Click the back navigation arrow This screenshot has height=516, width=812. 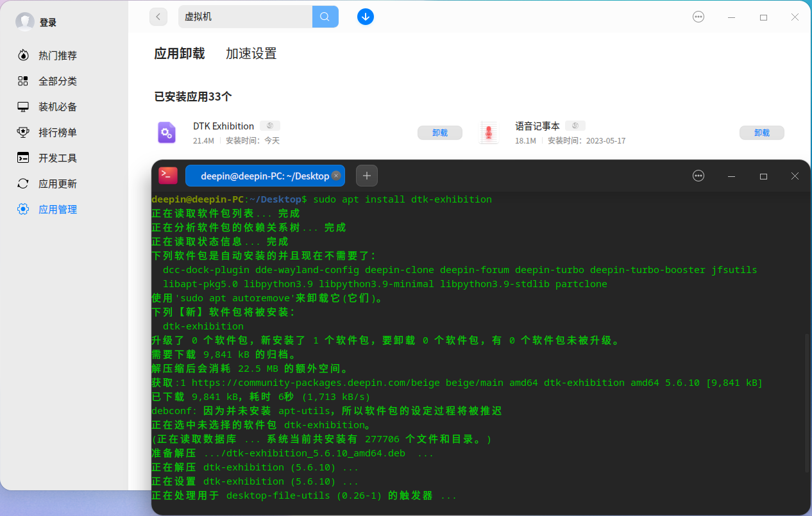(158, 17)
